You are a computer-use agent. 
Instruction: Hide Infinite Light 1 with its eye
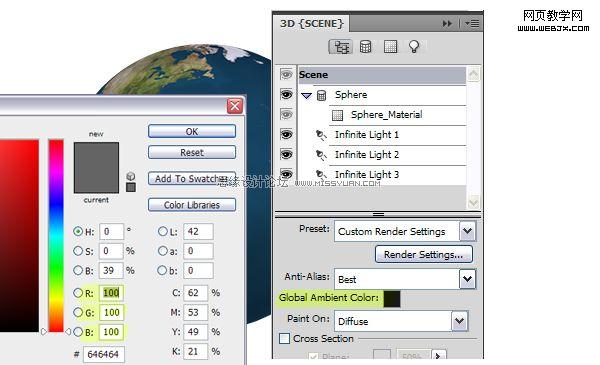click(x=286, y=134)
